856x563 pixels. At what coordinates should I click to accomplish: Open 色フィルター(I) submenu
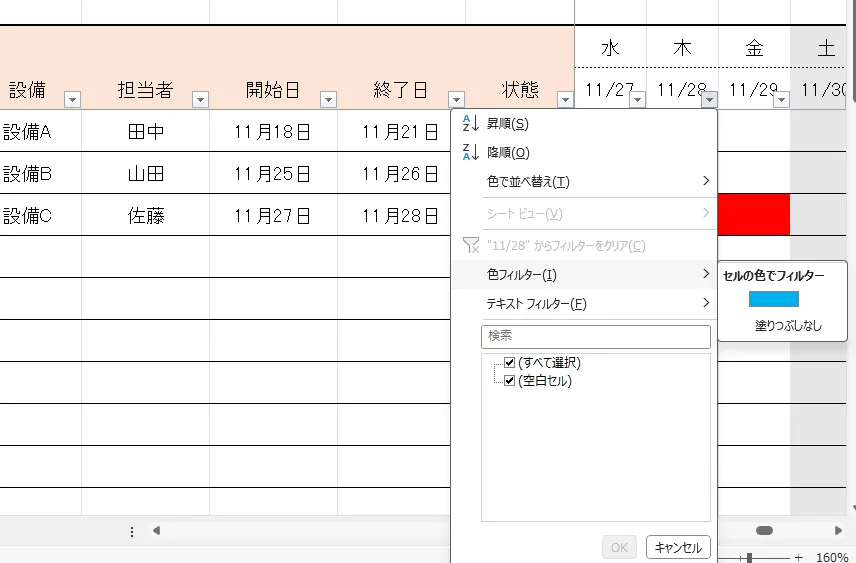[x=584, y=275]
